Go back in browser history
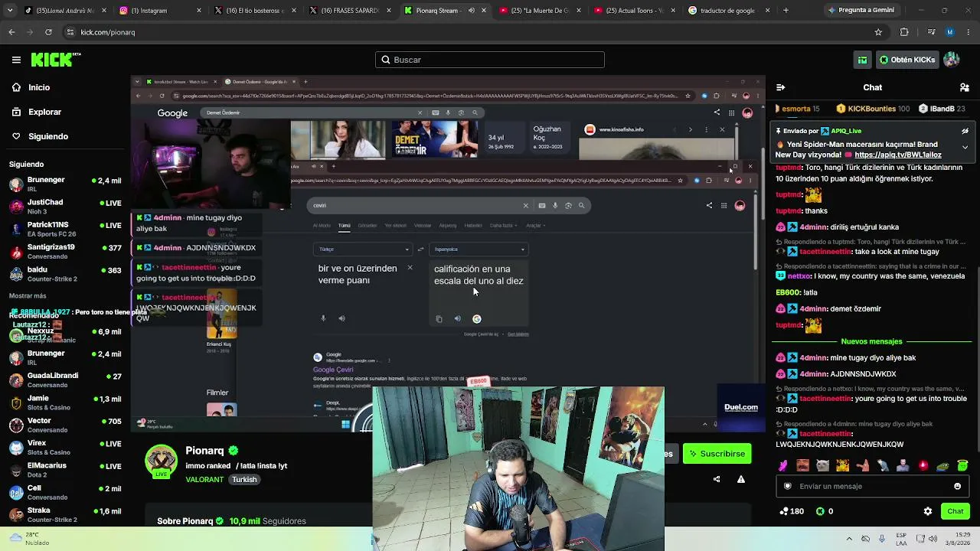980x551 pixels. (x=11, y=32)
